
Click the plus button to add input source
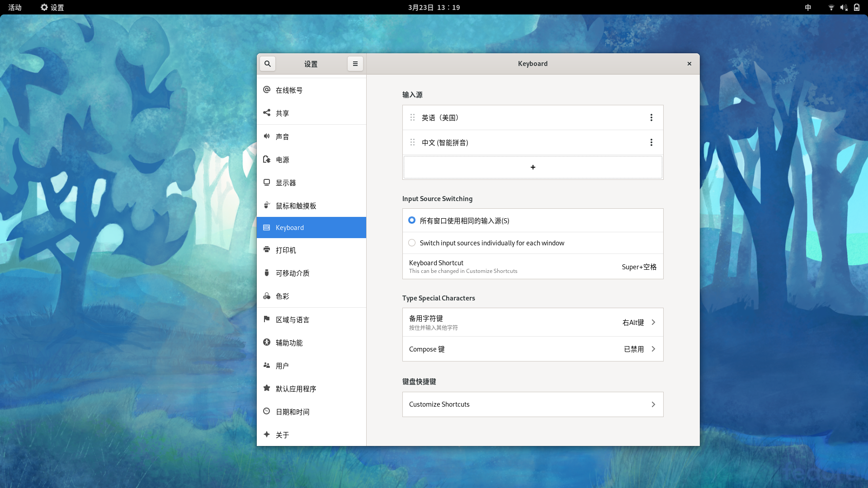coord(533,167)
